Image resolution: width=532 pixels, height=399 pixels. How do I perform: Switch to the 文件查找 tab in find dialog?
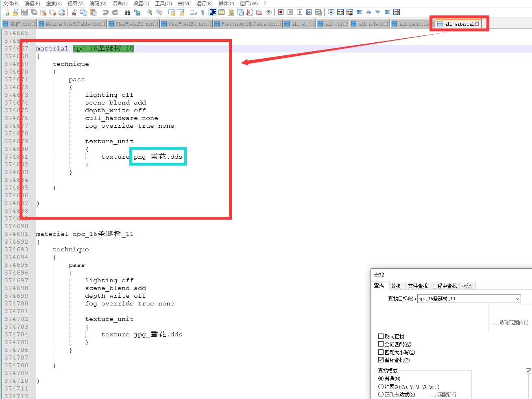coord(418,286)
